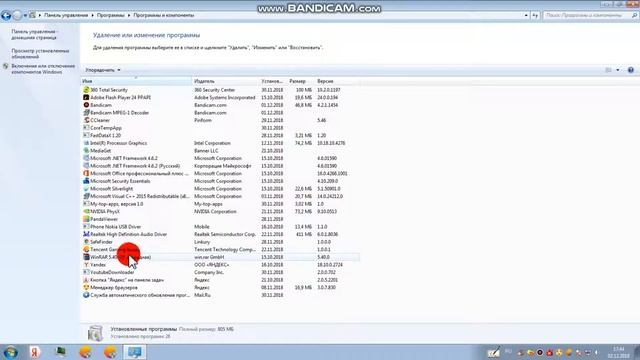Click the Control Panel taskbar button

[x=135, y=352]
